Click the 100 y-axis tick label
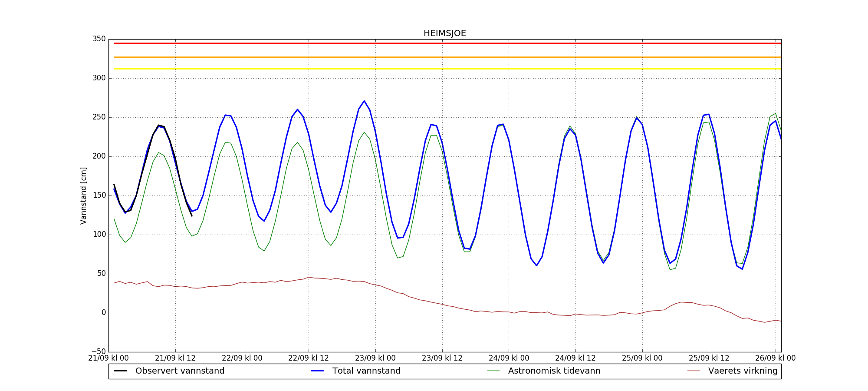Viewport: 868px width, 391px height. coord(99,235)
